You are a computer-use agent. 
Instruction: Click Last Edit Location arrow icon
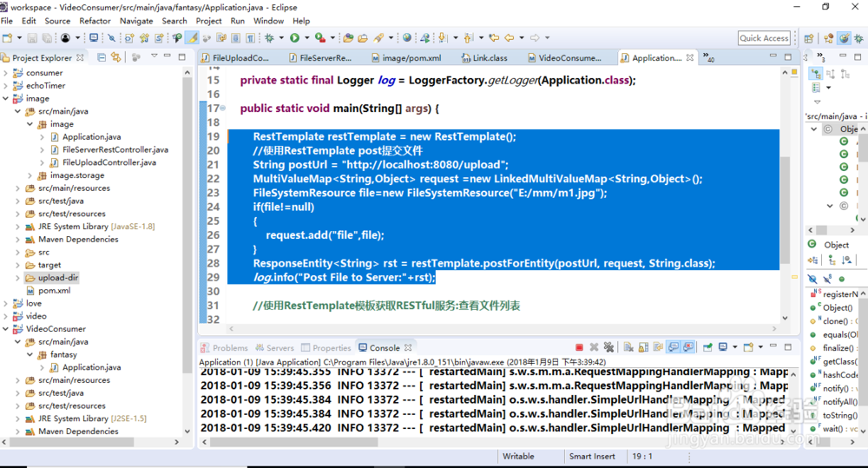pos(494,37)
